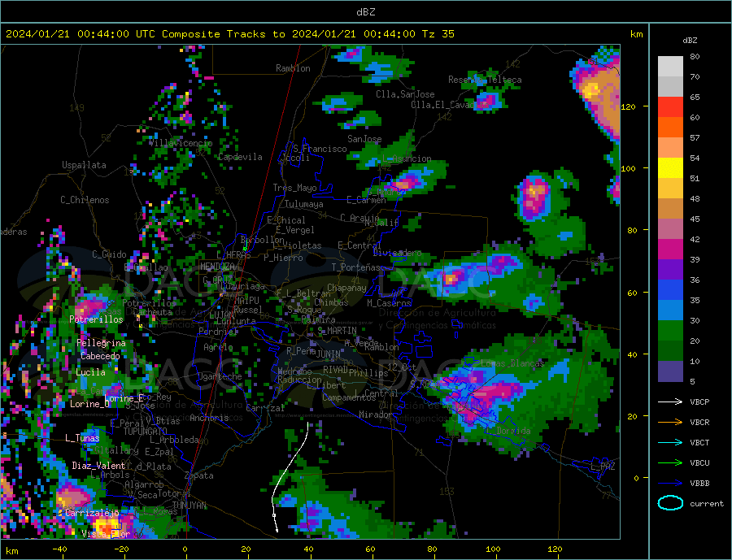Image resolution: width=732 pixels, height=560 pixels.
Task: Click the 'MENDOZA' city label on map
Action: coord(217,266)
